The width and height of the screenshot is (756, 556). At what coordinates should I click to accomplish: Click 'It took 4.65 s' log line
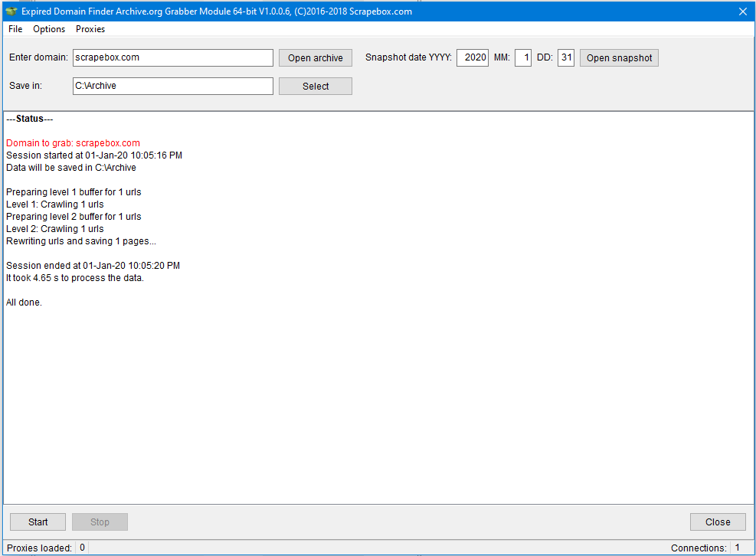(75, 278)
